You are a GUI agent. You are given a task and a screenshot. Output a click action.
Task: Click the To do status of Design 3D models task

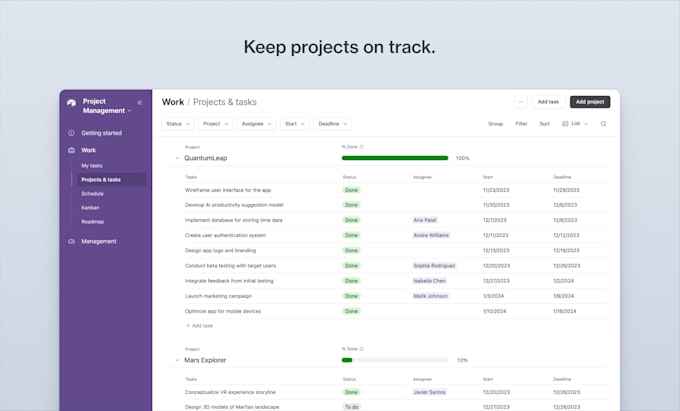coord(352,407)
